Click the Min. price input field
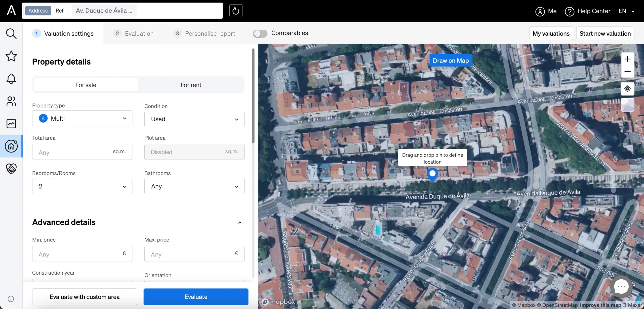This screenshot has width=644, height=309. [82, 254]
